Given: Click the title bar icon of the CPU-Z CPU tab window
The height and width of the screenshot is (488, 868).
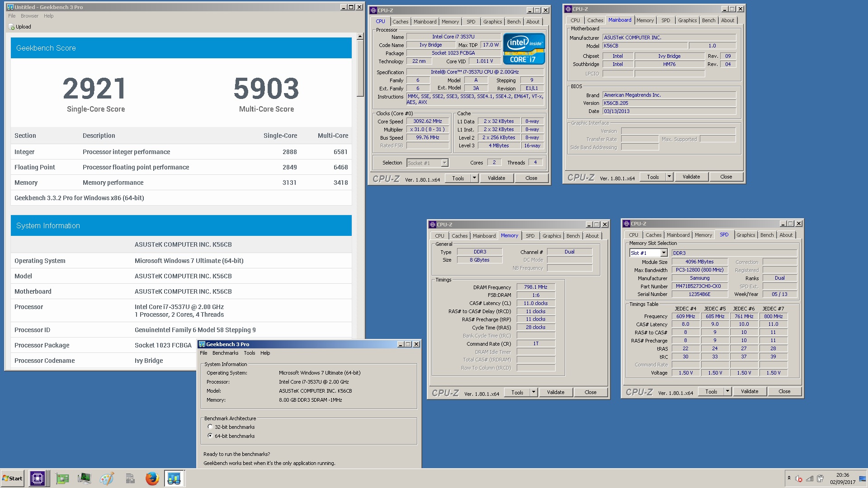Looking at the screenshot, I should (x=373, y=10).
